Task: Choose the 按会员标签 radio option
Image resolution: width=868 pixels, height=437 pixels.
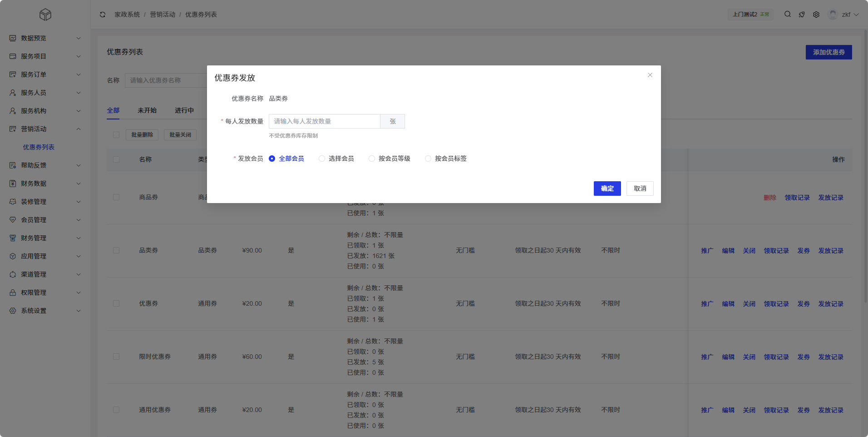Action: [x=428, y=159]
